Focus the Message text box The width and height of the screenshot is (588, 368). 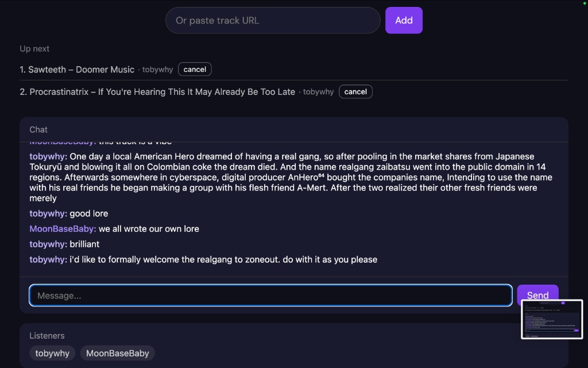coord(270,296)
